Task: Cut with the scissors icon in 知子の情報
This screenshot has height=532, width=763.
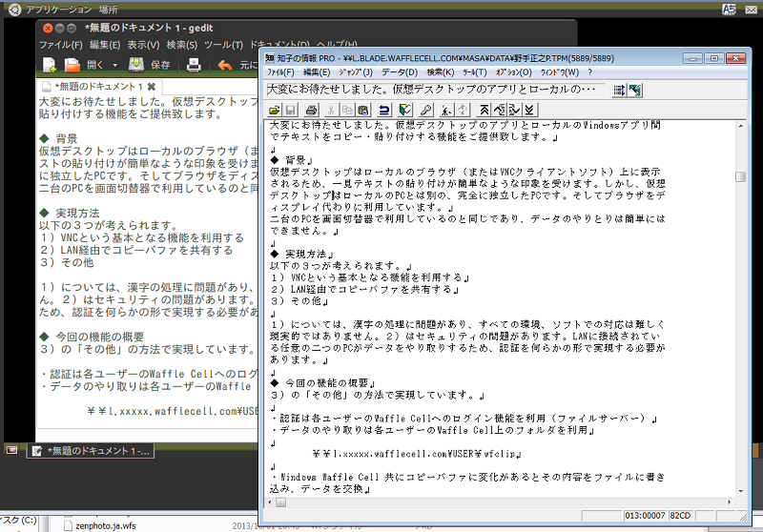Action: 331,110
